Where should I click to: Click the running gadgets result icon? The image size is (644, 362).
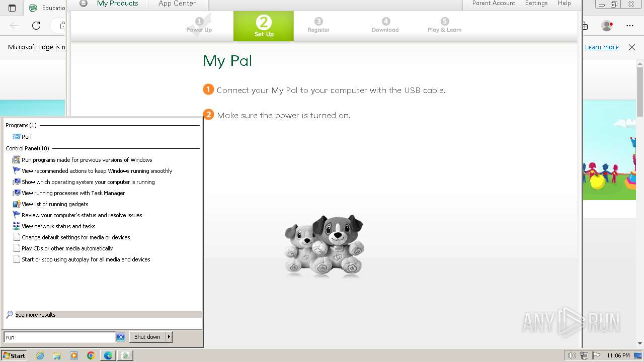pyautogui.click(x=17, y=204)
